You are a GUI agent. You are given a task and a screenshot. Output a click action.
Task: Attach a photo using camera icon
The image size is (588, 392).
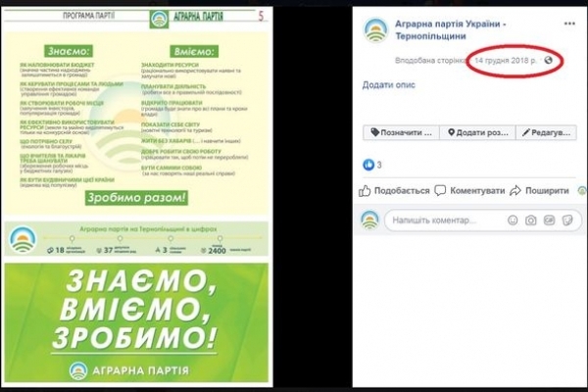[530, 220]
